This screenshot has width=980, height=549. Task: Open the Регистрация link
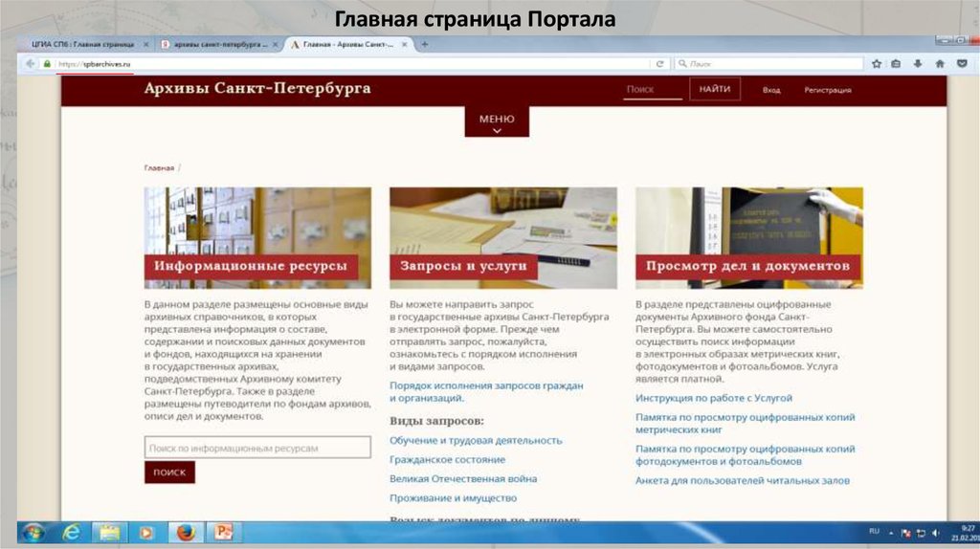click(x=827, y=90)
